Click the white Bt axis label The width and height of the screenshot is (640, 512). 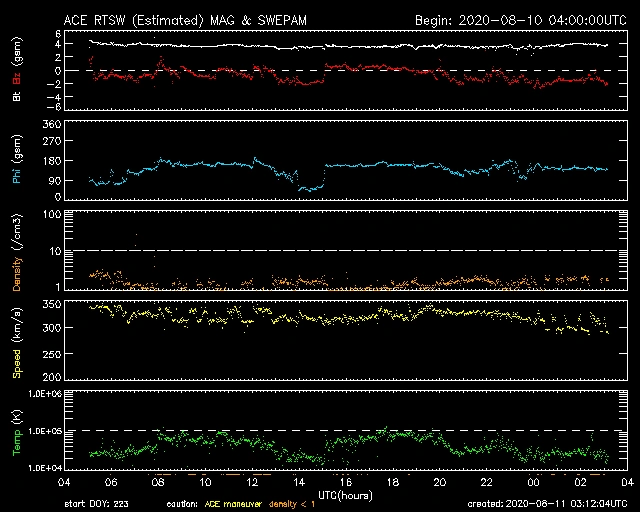coord(16,97)
